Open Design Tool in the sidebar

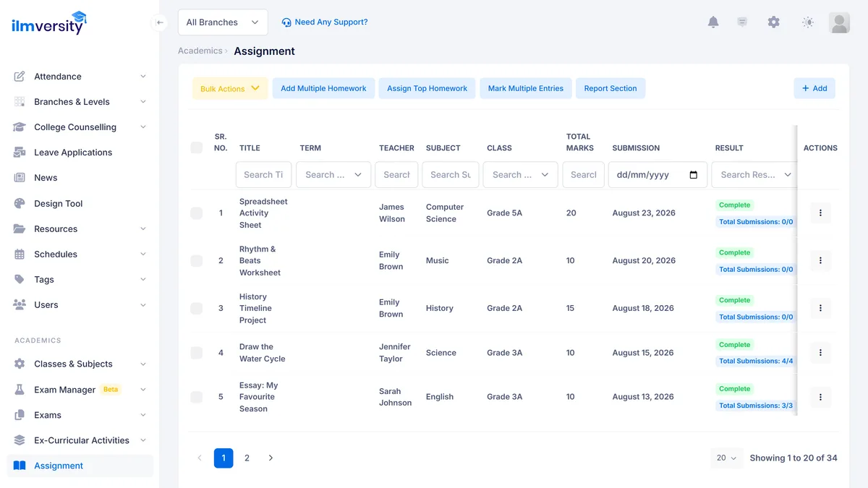[x=80, y=204]
